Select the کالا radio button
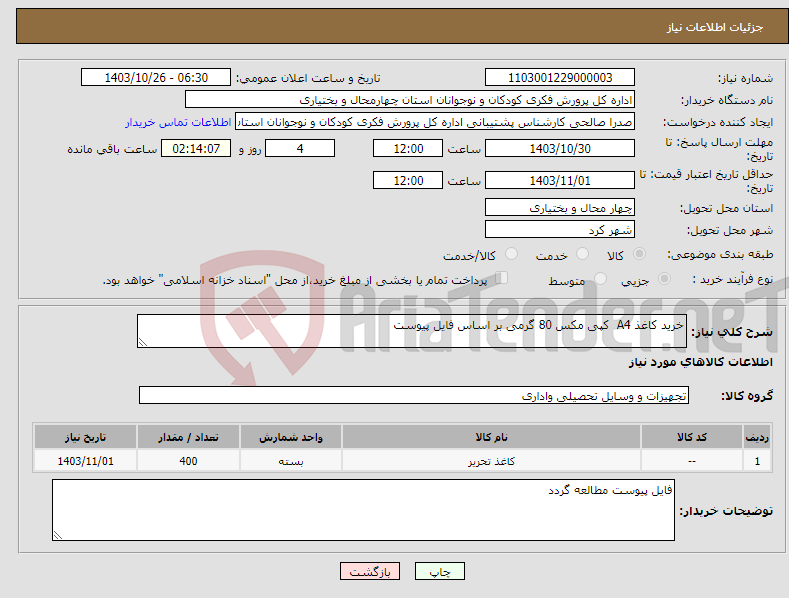789x598 pixels. 639,254
